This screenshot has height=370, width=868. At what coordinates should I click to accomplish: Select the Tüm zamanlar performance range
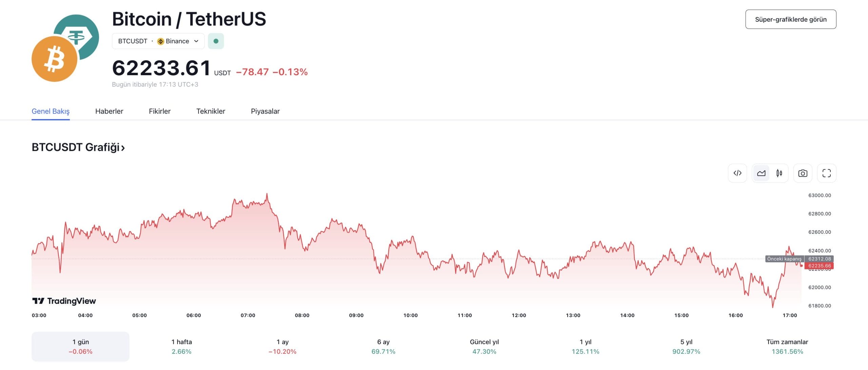coord(787,346)
